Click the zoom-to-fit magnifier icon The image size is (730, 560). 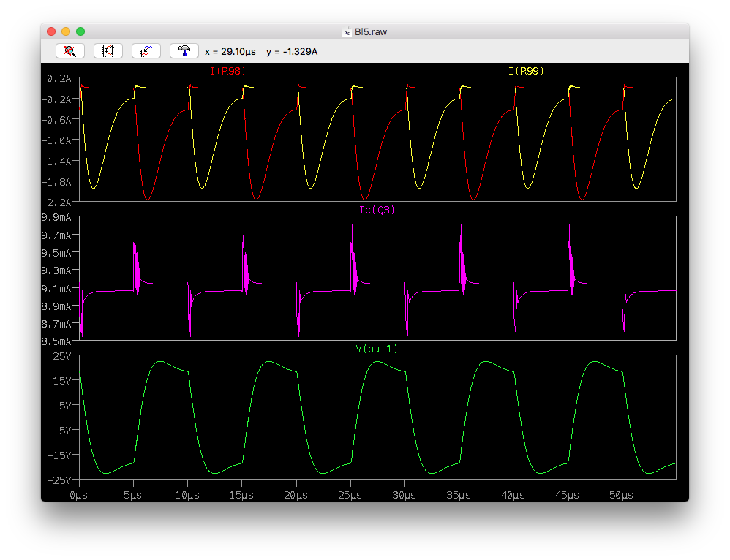click(x=69, y=51)
